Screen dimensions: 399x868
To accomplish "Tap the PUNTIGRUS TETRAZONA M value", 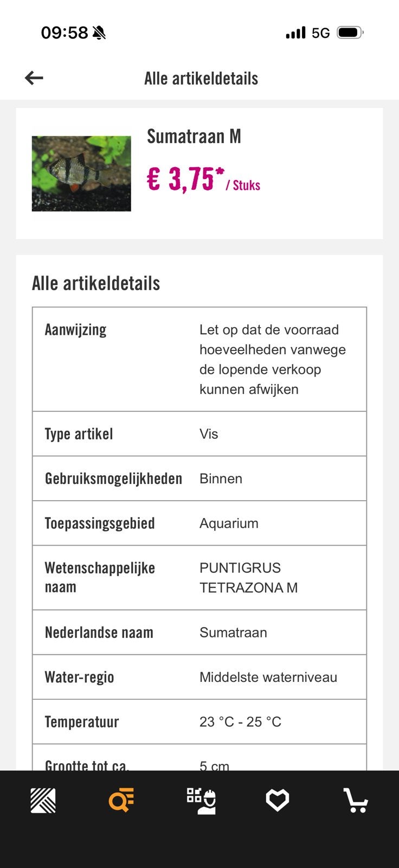I will [x=248, y=578].
